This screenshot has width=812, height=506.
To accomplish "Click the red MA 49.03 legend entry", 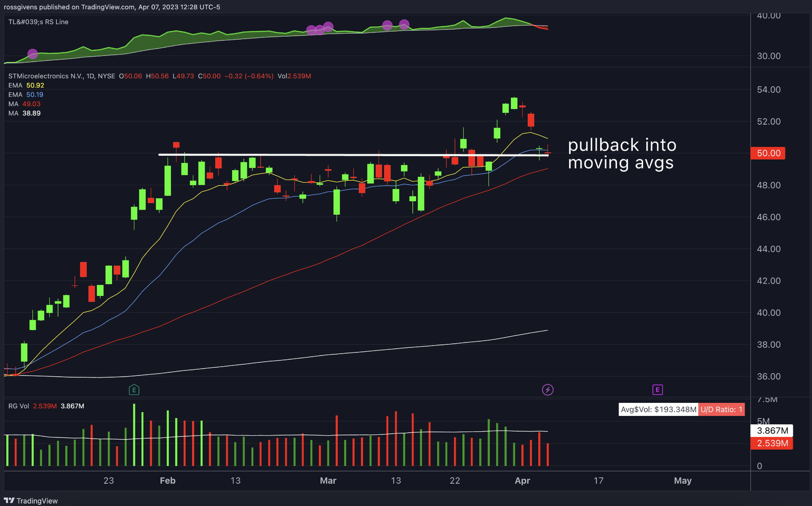I will pos(25,104).
